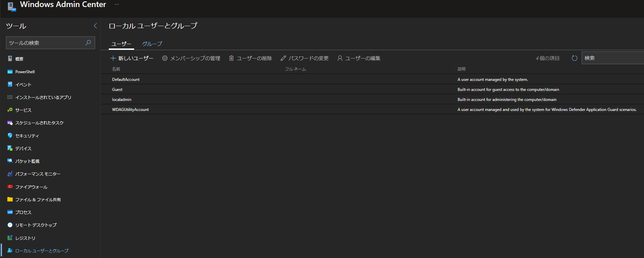Image resolution: width=644 pixels, height=258 pixels.
Task: Click the PowerShell icon in the sidebar
Action: tap(10, 72)
